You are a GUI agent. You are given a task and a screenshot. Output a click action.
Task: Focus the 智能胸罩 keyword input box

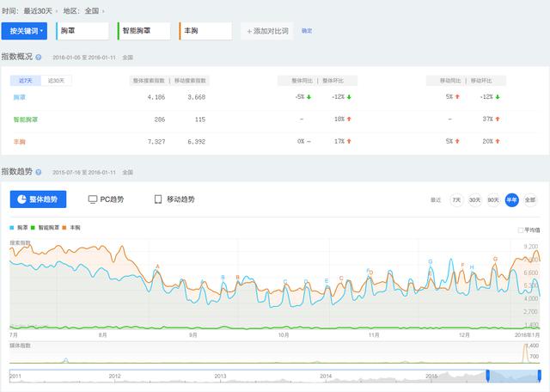click(x=144, y=31)
